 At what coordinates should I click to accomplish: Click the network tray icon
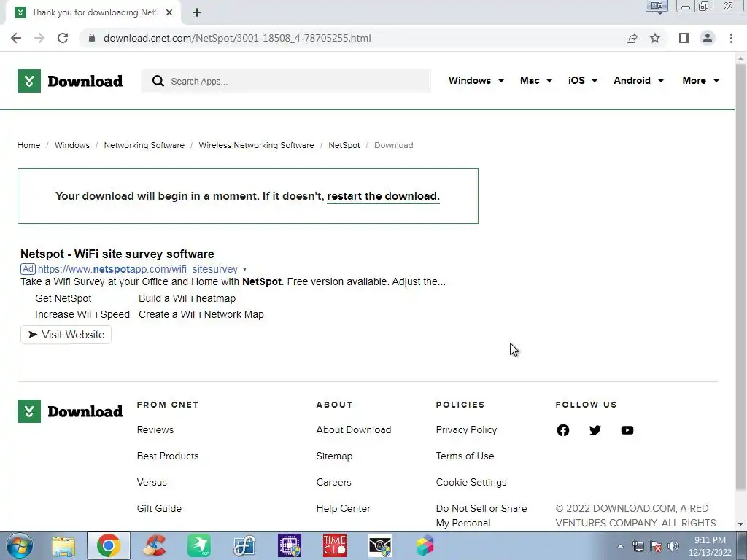638,546
